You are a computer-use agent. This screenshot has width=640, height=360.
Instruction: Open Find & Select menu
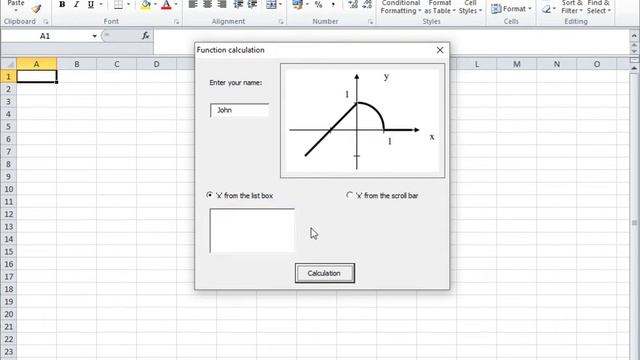[598, 7]
